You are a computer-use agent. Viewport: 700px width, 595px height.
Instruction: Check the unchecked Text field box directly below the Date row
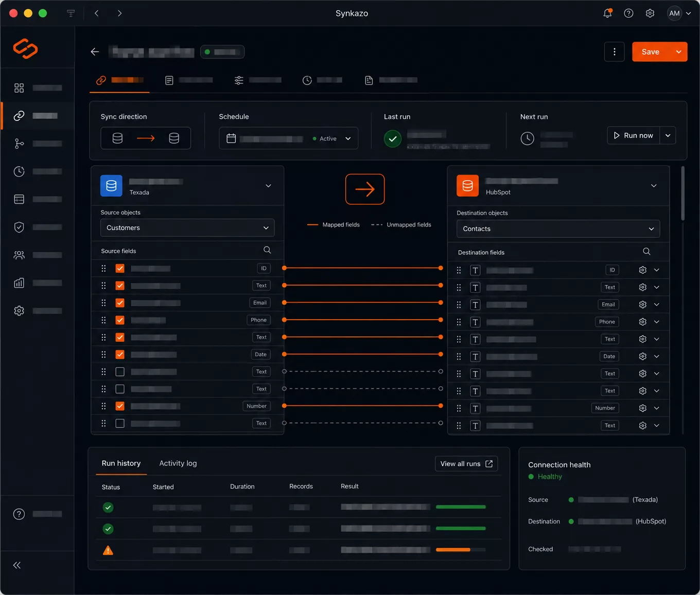pyautogui.click(x=120, y=372)
